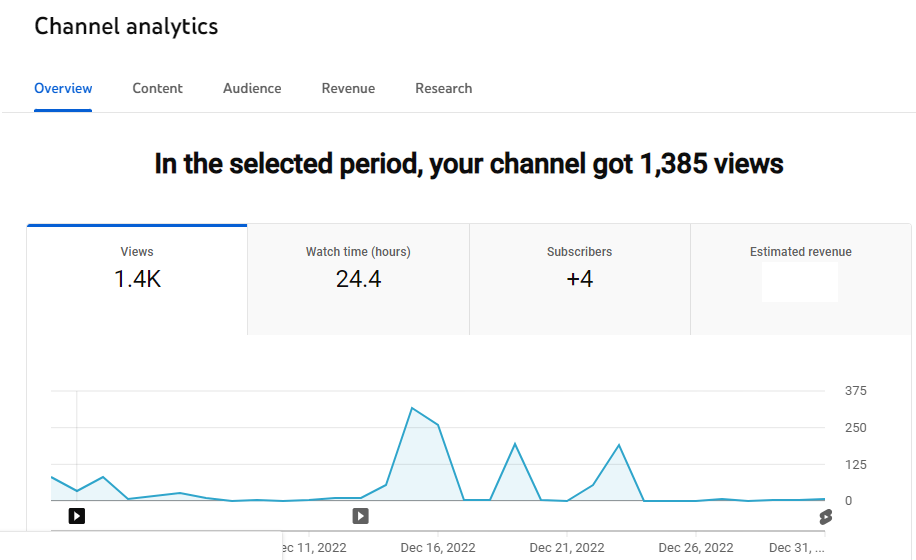Click the second video marker near Dec 14
This screenshot has height=560, width=916.
[360, 516]
